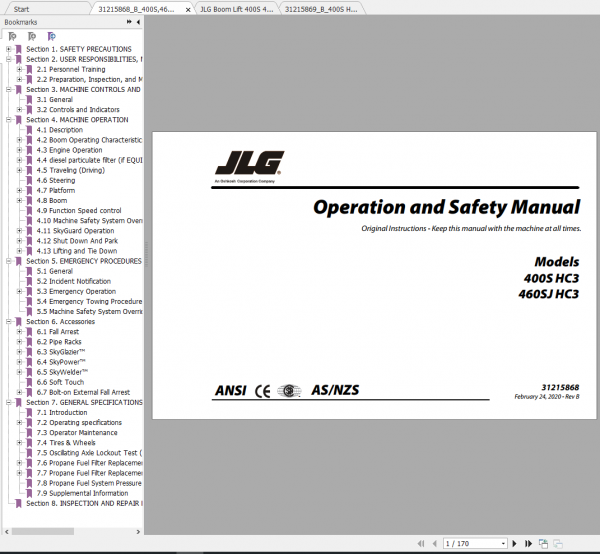Click the double-arrow expand icon in Bookmarks header
The height and width of the screenshot is (554, 600).
tap(129, 22)
